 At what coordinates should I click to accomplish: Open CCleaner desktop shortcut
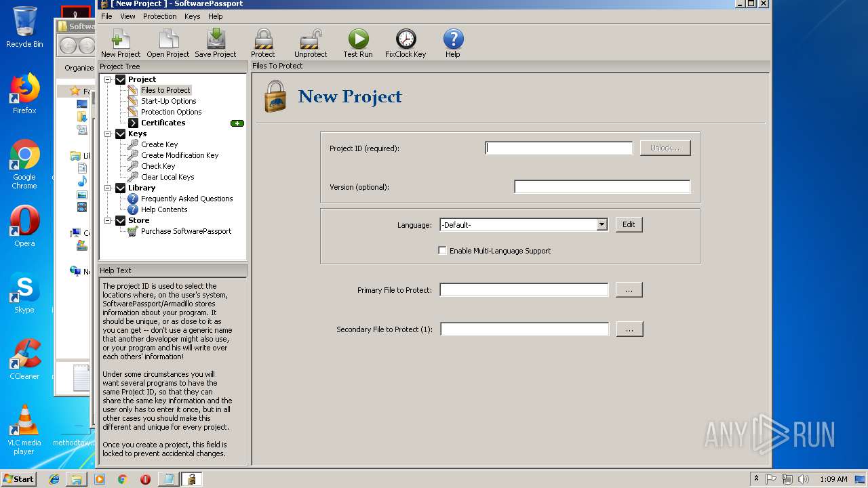[x=24, y=359]
